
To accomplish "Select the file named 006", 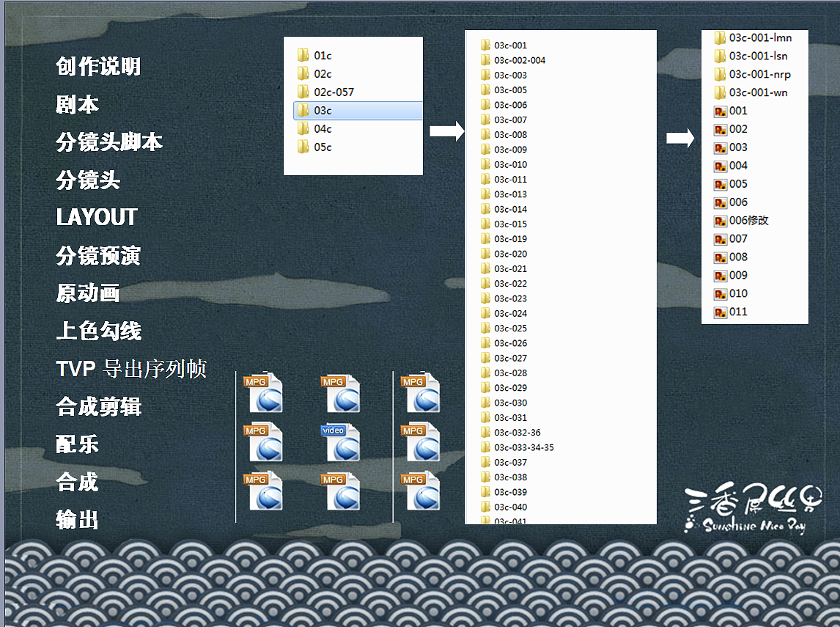I will point(738,202).
